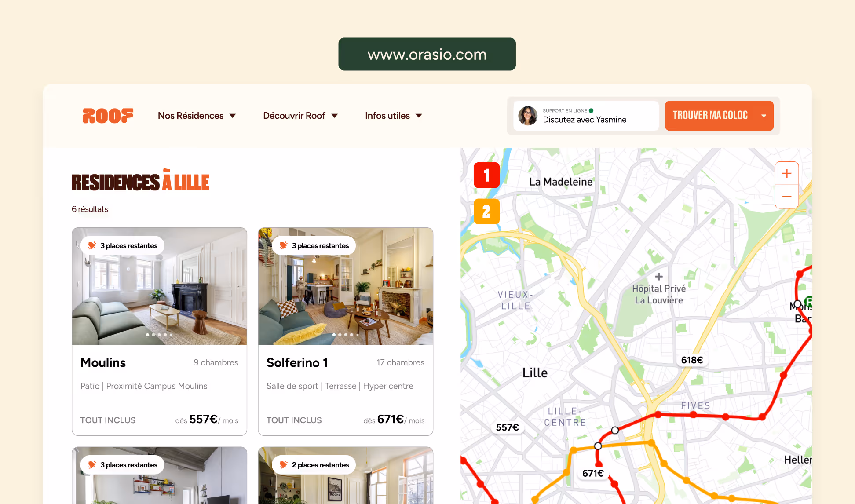Open Trouver ma coloc dropdown arrow
This screenshot has height=504, width=855.
[764, 116]
